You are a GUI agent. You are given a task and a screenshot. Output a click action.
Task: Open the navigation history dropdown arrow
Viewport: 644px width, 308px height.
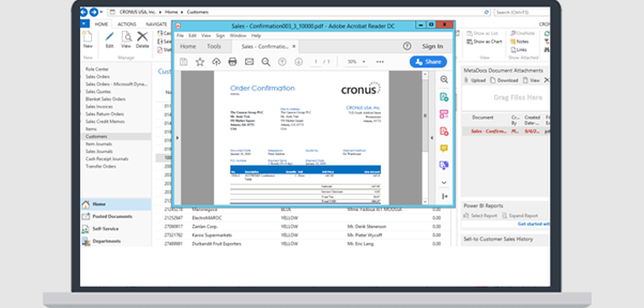(x=102, y=12)
